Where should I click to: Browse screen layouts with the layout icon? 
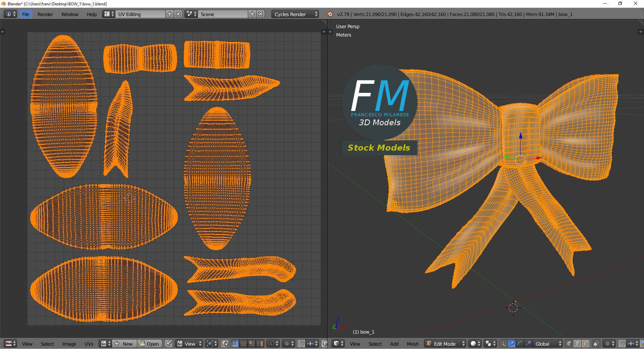[x=108, y=14]
